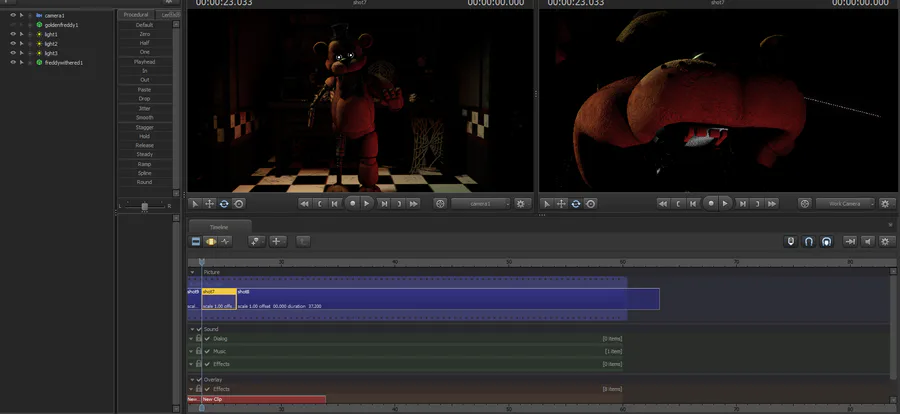
Task: Switch to the Motion Editor mode
Action: coord(211,242)
